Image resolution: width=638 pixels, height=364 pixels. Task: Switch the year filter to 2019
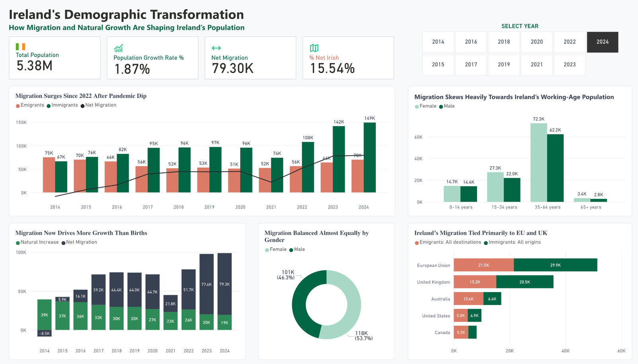click(x=504, y=64)
